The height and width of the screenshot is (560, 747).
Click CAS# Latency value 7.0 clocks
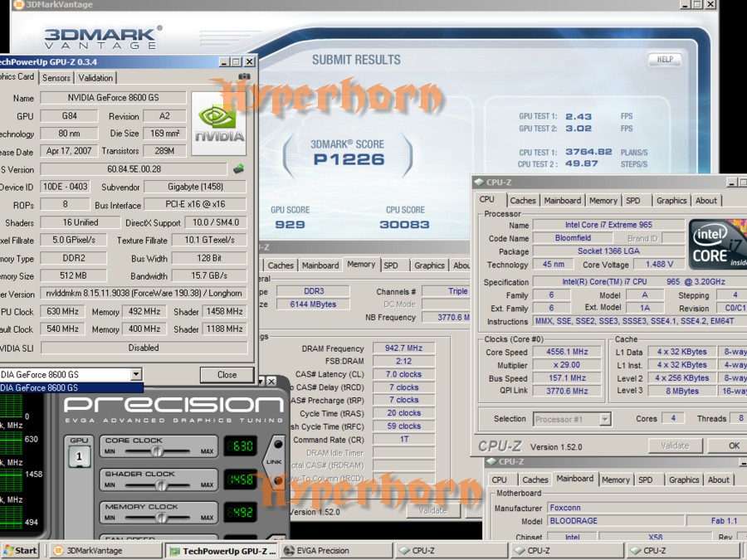[403, 374]
